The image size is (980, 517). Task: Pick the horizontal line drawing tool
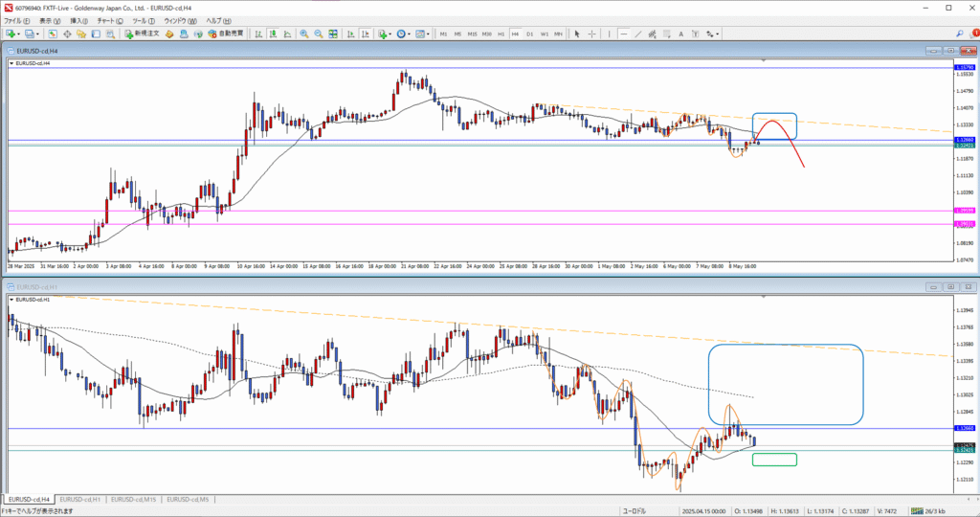coord(623,34)
